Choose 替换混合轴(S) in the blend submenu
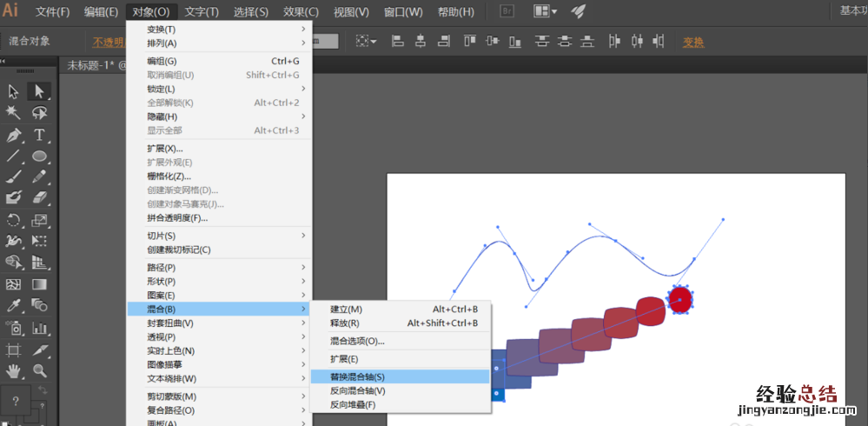The height and width of the screenshot is (426, 868). click(x=357, y=376)
